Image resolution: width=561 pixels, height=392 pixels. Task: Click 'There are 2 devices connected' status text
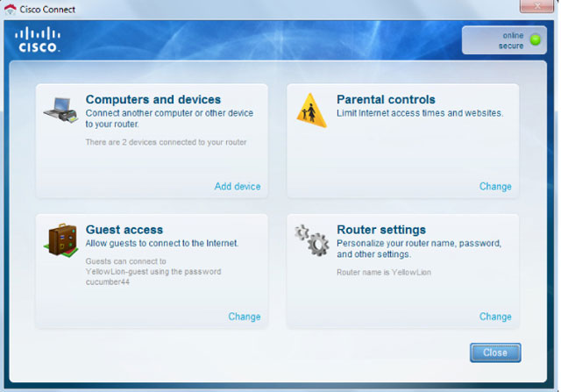tap(166, 142)
